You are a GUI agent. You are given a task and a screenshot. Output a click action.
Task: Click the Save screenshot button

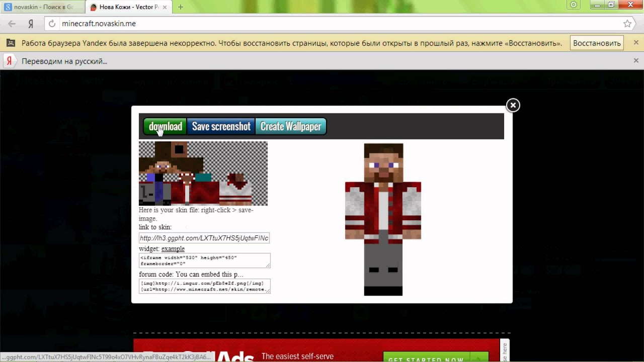click(x=221, y=126)
